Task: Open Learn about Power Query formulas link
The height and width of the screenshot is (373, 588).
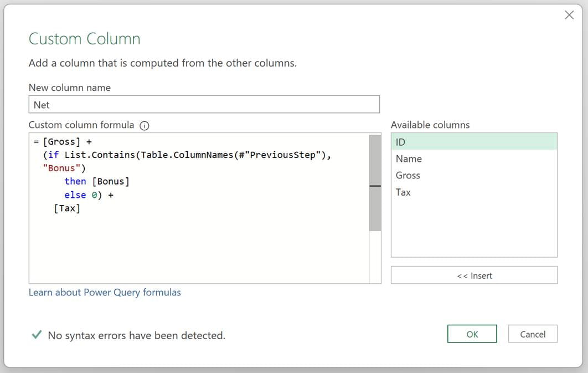Action: click(x=105, y=292)
